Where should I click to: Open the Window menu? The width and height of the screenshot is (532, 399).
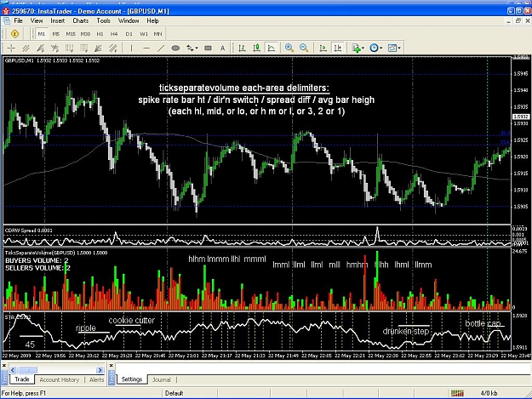click(x=129, y=20)
